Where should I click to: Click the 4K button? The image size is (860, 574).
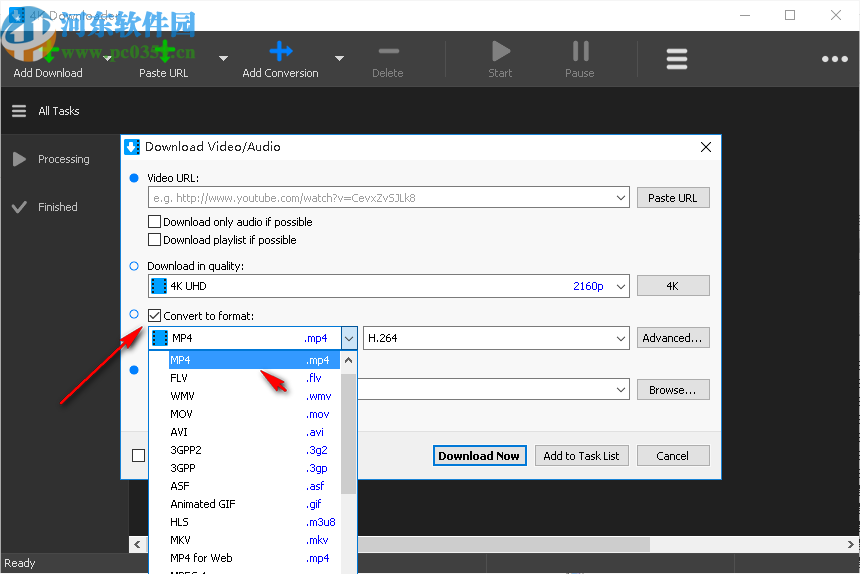[673, 286]
